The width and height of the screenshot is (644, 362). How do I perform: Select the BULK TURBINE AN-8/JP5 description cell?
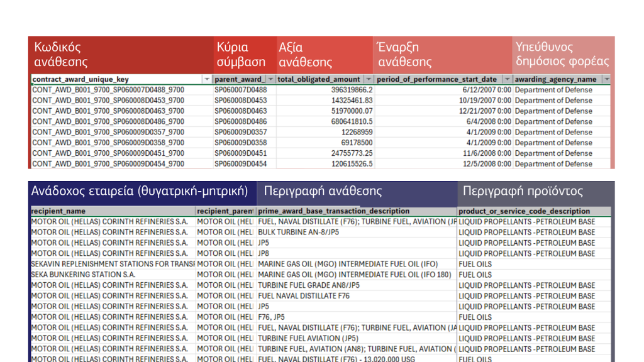click(x=356, y=233)
